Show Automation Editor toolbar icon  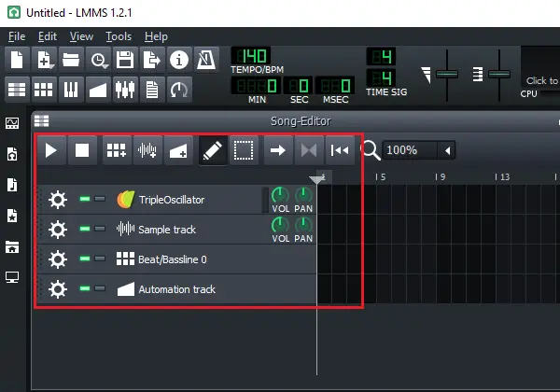point(98,90)
